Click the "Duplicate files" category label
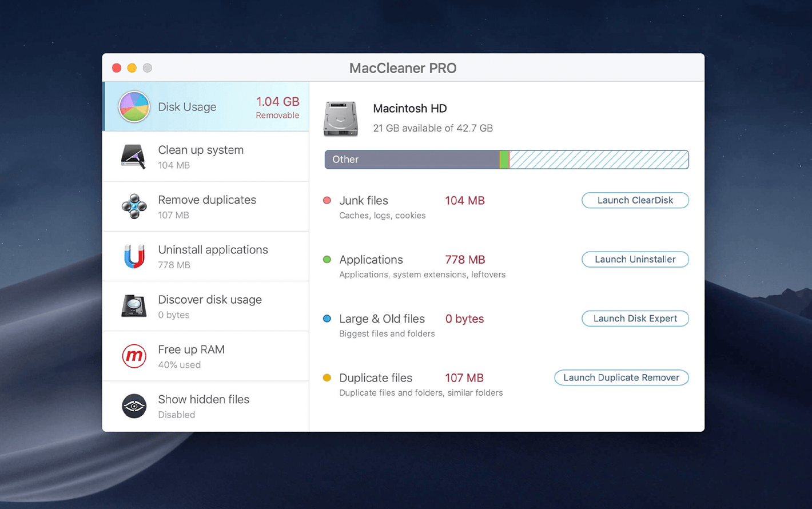 point(376,377)
